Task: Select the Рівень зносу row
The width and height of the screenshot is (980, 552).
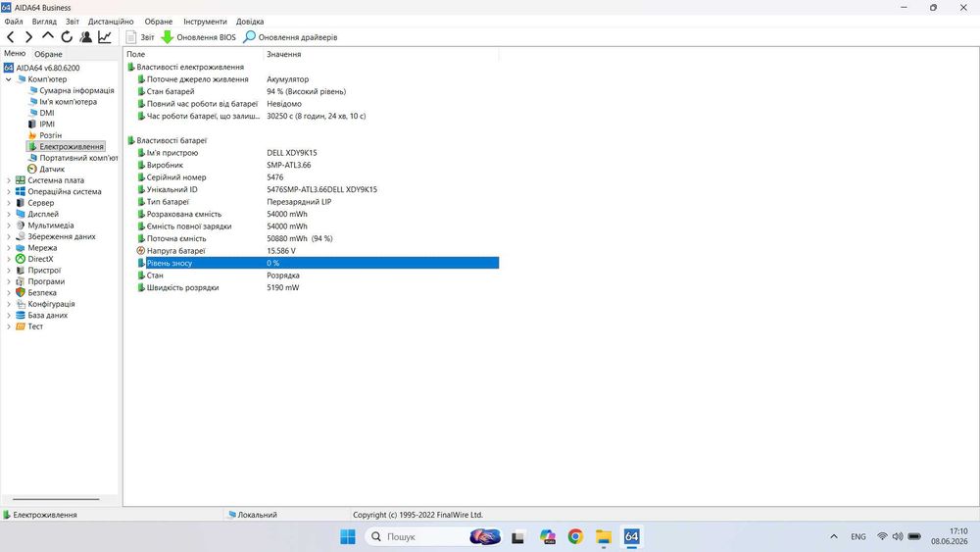Action: (318, 263)
